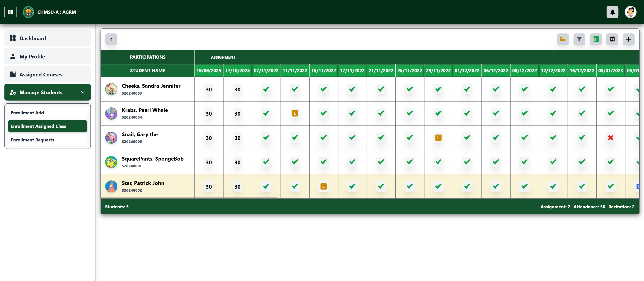Open Dashboard from the sidebar
The image size is (644, 281).
48,38
